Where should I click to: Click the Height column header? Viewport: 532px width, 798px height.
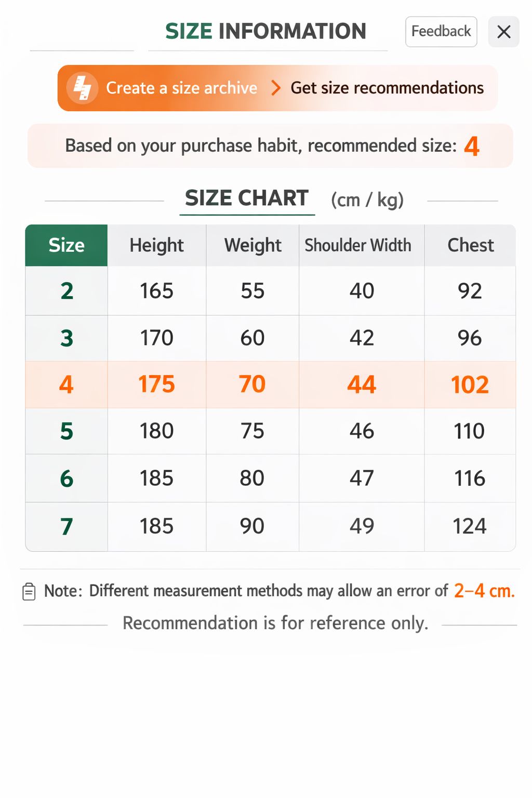[156, 245]
